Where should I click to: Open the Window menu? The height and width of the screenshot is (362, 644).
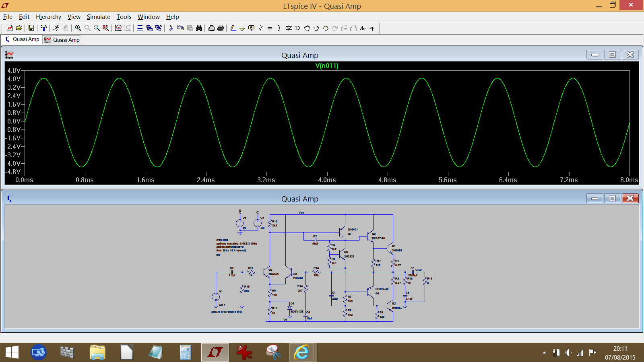coord(149,16)
